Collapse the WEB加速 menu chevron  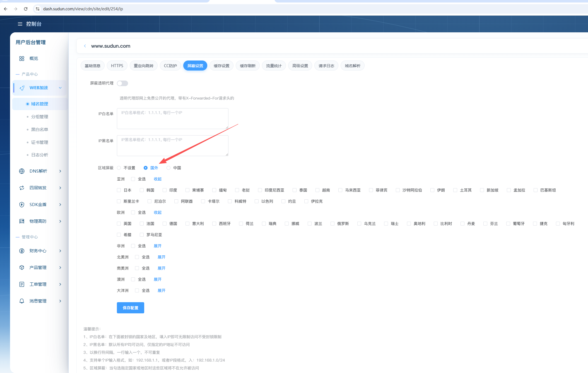(60, 88)
